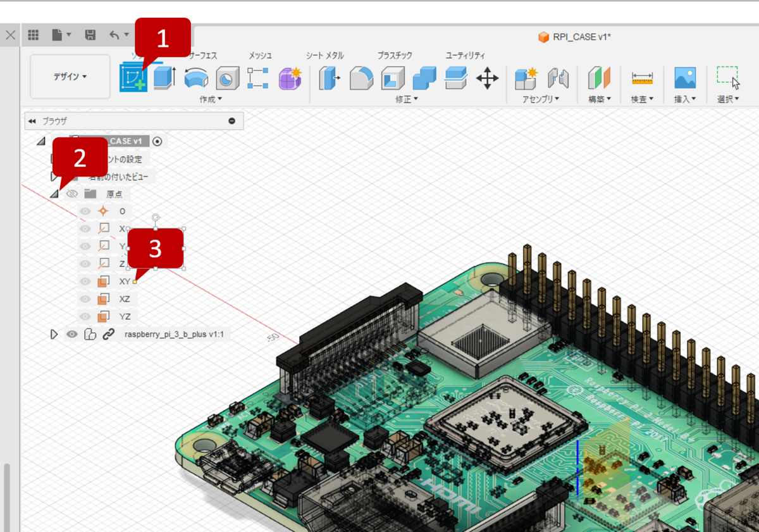This screenshot has width=759, height=532.
Task: Open the 構築 dropdown menu
Action: point(600,99)
